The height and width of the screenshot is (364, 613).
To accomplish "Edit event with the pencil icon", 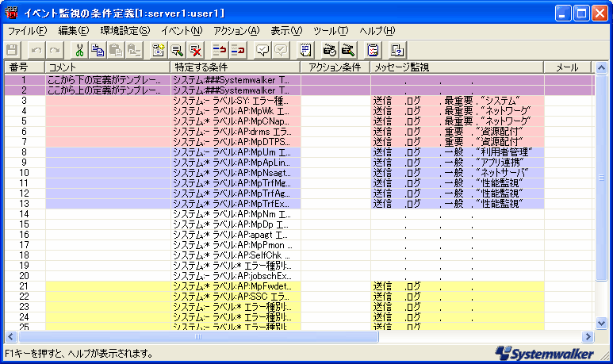I will [x=177, y=50].
